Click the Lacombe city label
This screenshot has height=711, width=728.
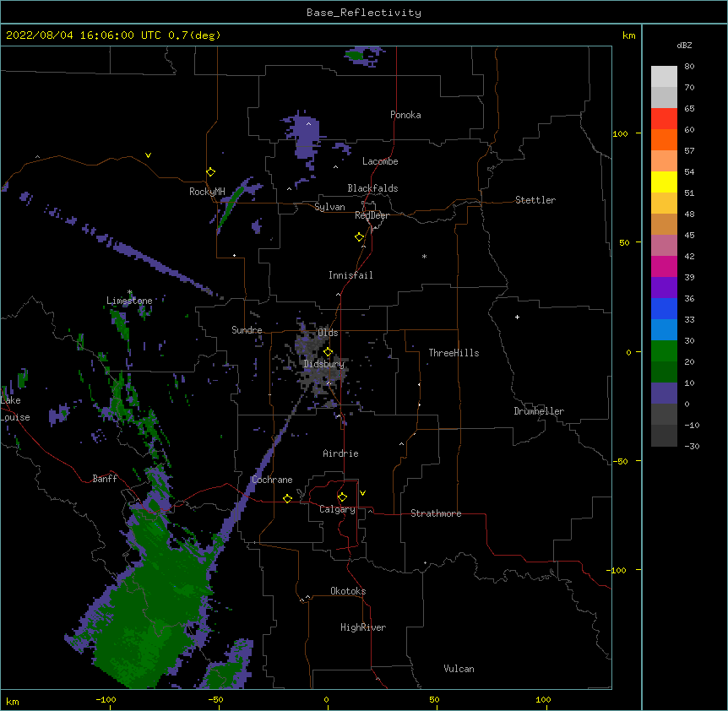coord(380,161)
